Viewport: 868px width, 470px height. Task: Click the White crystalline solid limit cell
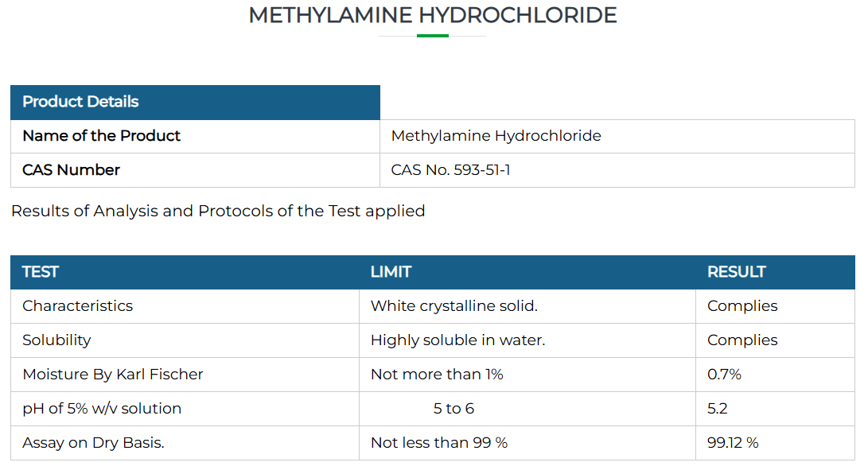pyautogui.click(x=527, y=306)
